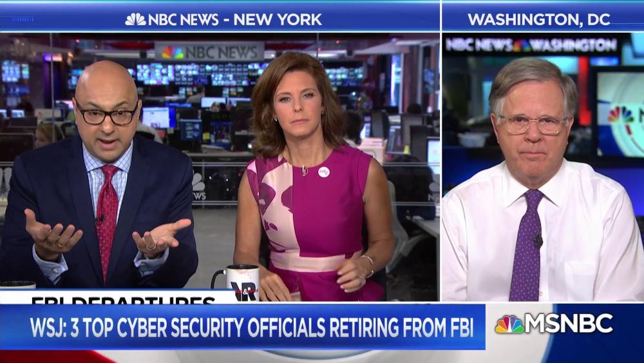Click the FBI DEPARTURES topic label
Image resolution: width=644 pixels, height=363 pixels.
click(123, 300)
